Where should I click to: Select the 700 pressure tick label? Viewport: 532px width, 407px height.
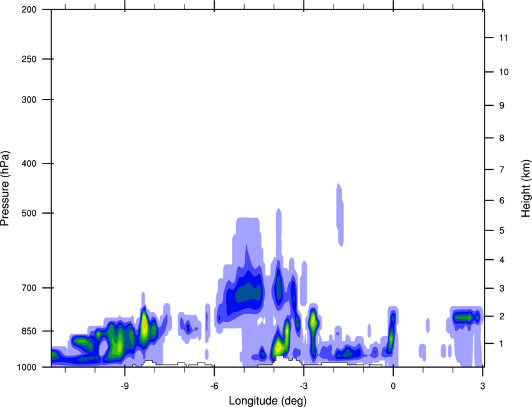click(x=29, y=288)
